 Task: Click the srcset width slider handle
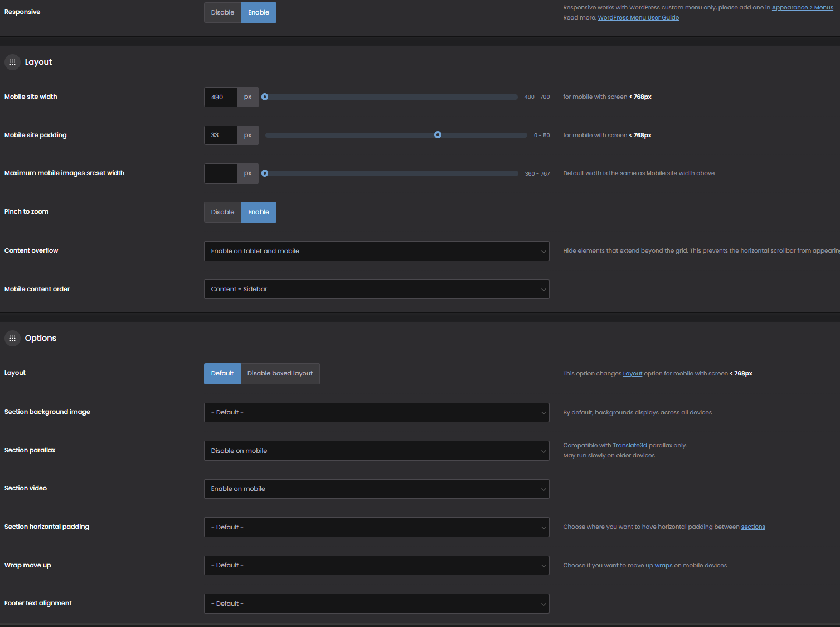click(x=265, y=173)
